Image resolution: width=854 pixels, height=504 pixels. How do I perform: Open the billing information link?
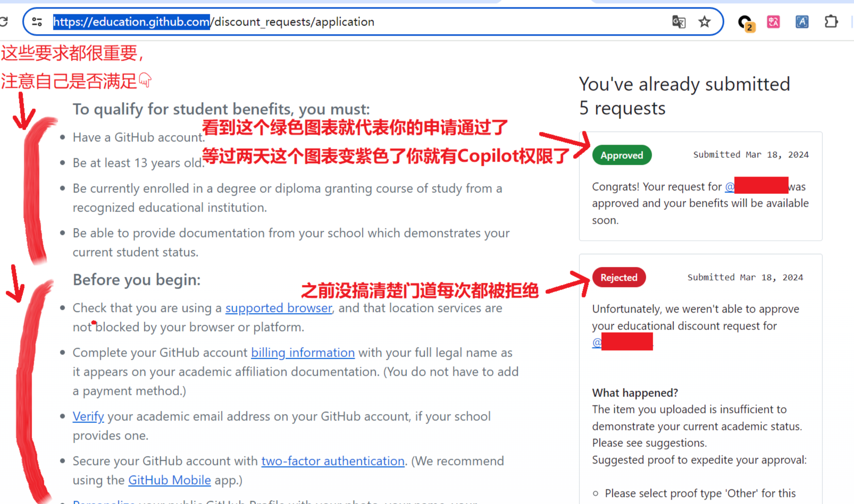(303, 352)
